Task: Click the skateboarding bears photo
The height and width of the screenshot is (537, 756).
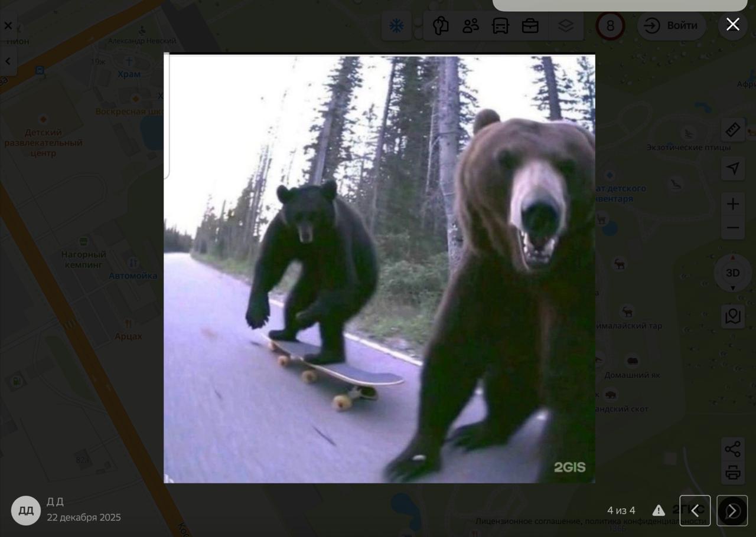Action: (x=379, y=269)
